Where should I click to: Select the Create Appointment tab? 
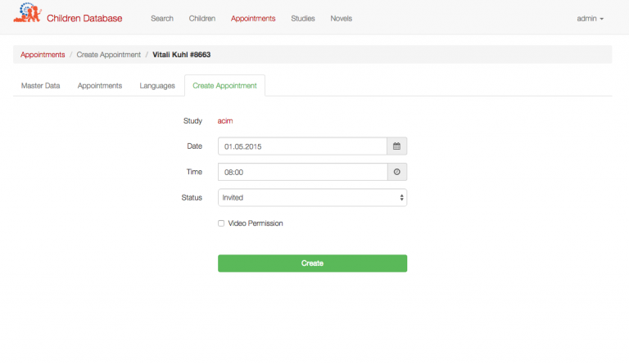click(224, 86)
